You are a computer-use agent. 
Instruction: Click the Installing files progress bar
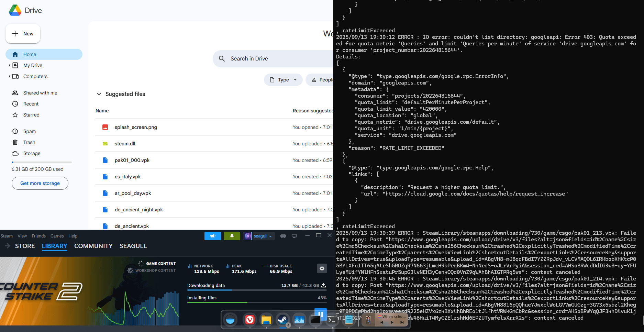point(257,302)
